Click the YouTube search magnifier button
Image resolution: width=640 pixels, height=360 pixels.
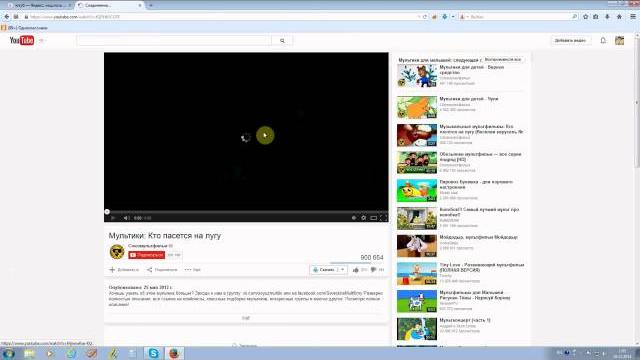[282, 41]
